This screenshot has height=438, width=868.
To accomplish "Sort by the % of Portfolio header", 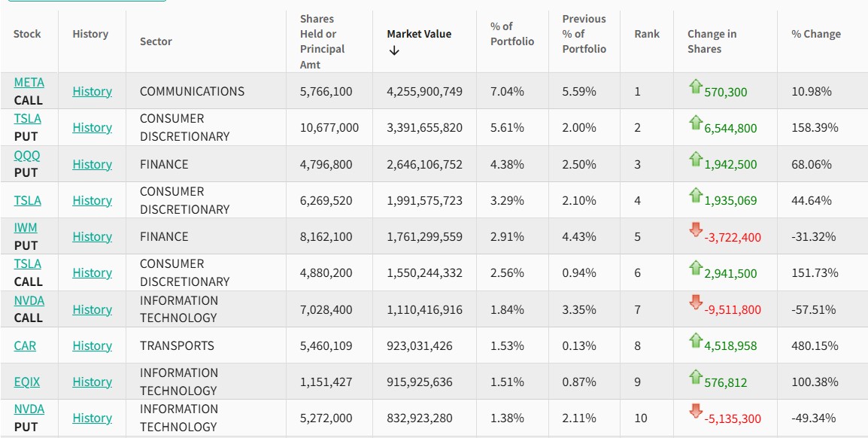I will click(x=512, y=34).
